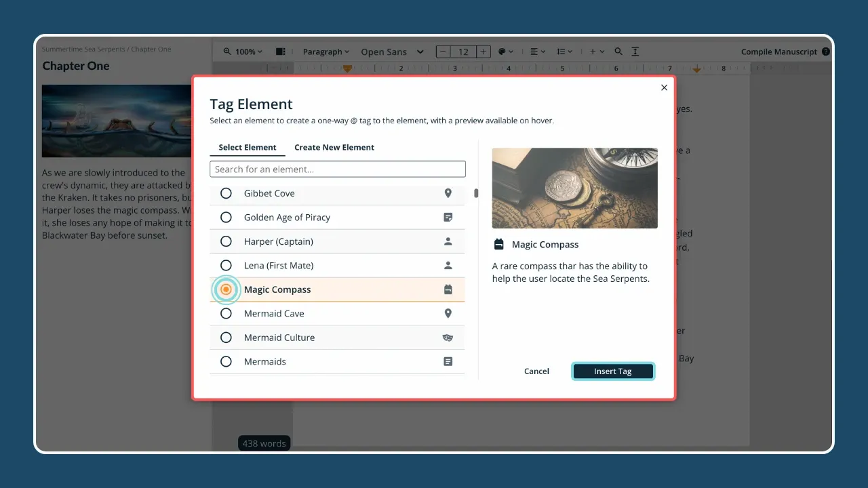The width and height of the screenshot is (868, 488).
Task: Open the 100% zoom level dropdown
Action: point(245,52)
